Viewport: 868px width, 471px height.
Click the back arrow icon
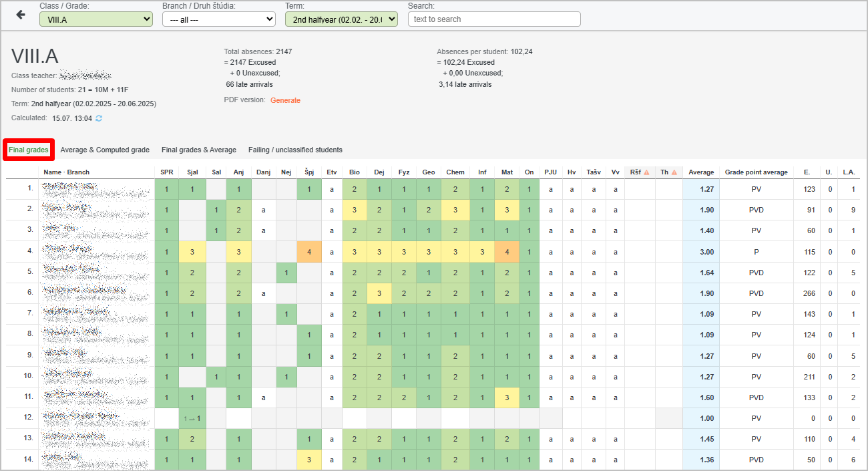21,15
